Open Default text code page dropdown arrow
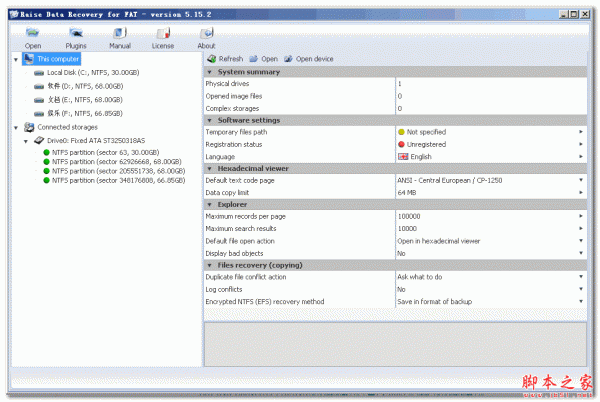The height and width of the screenshot is (402, 600). 581,180
